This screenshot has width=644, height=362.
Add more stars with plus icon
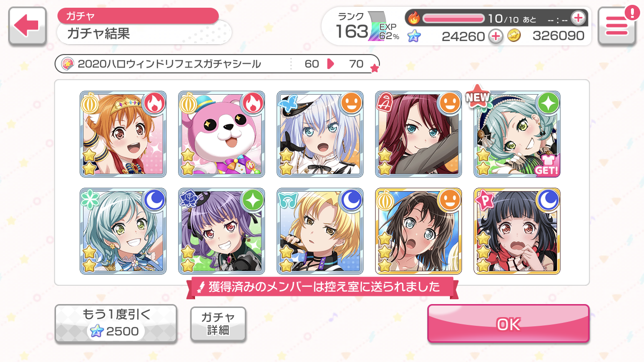496,36
